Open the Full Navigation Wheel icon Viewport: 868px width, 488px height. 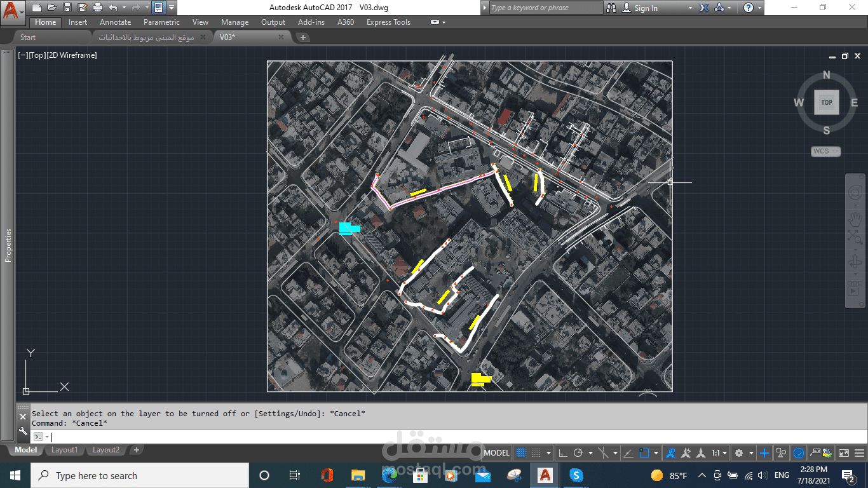pyautogui.click(x=856, y=194)
